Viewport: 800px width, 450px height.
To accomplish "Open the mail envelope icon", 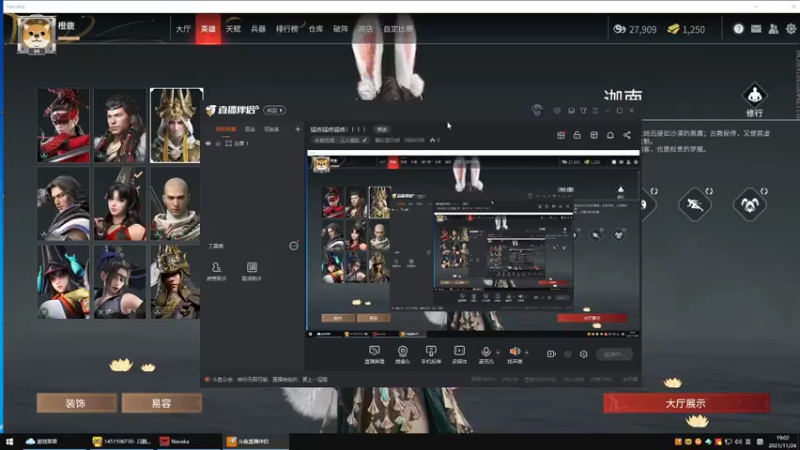I will tap(756, 29).
